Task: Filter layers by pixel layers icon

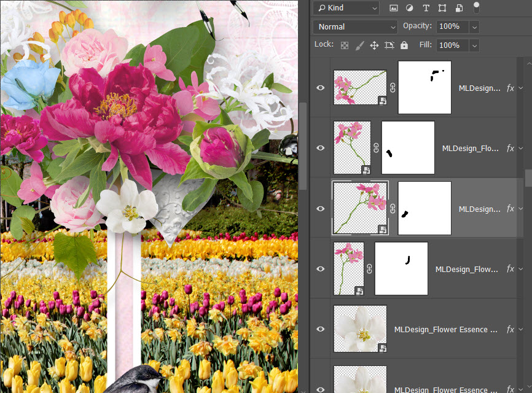Action: pyautogui.click(x=394, y=8)
